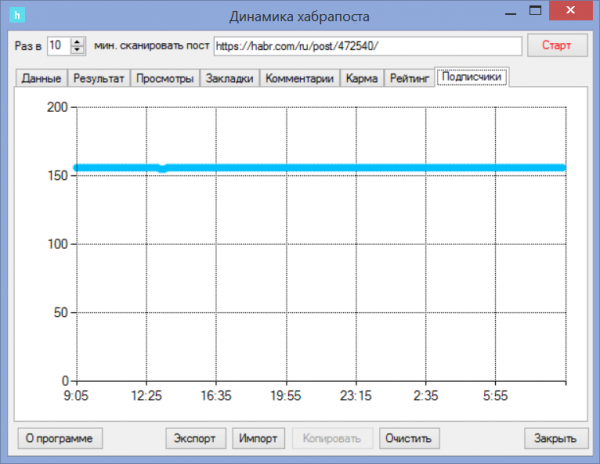Click the post URL input field
The height and width of the screenshot is (464, 600).
[368, 46]
